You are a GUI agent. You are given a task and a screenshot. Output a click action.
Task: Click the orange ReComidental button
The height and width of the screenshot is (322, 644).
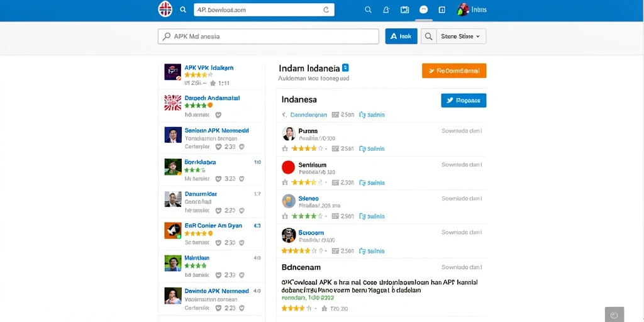click(x=454, y=70)
